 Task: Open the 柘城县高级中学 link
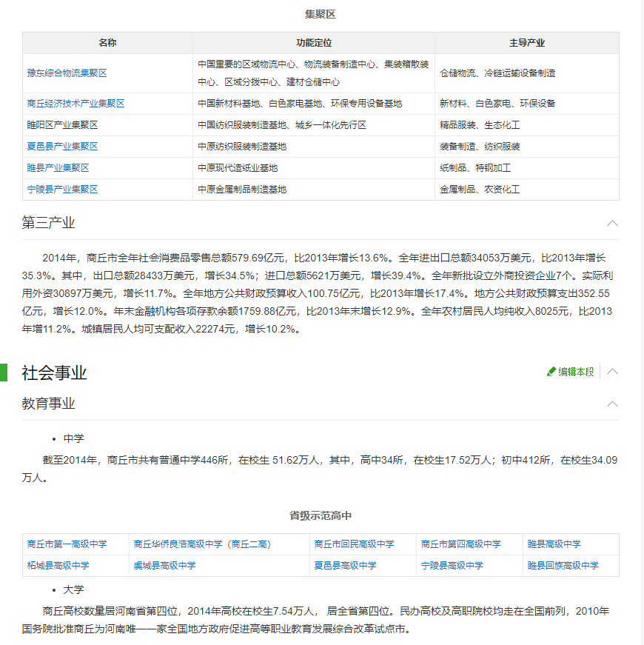58,566
